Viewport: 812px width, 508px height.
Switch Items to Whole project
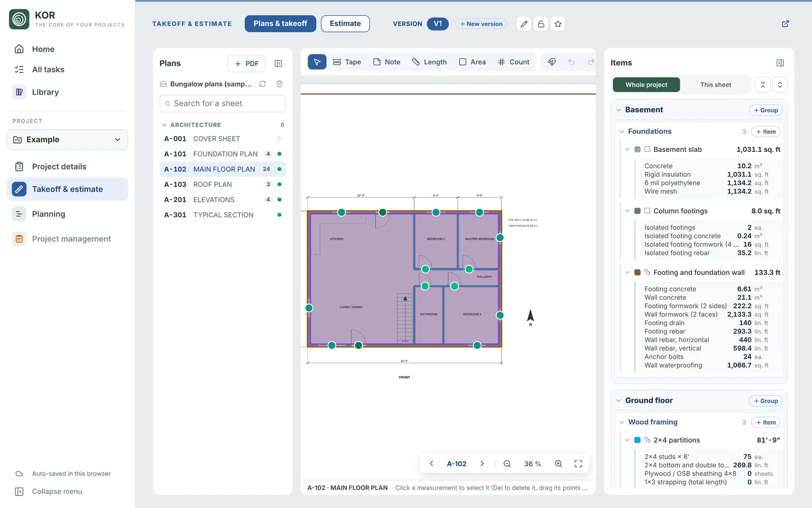[646, 85]
